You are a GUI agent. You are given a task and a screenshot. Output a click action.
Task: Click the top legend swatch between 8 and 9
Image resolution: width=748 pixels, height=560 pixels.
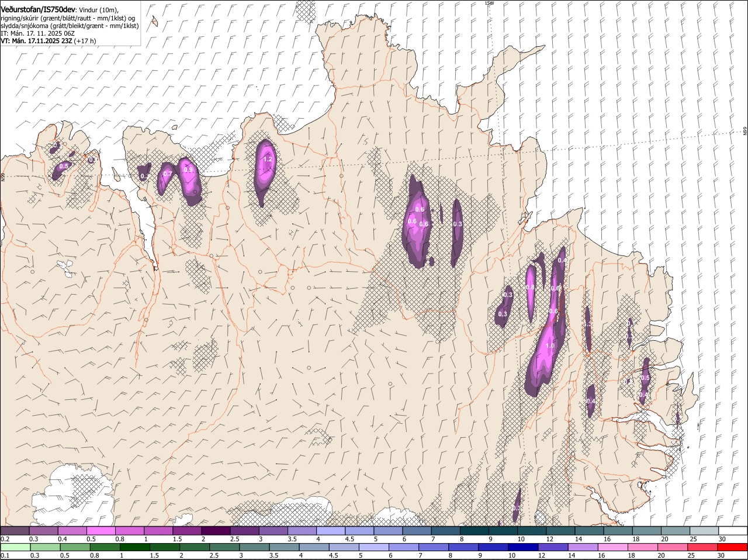pyautogui.click(x=475, y=531)
